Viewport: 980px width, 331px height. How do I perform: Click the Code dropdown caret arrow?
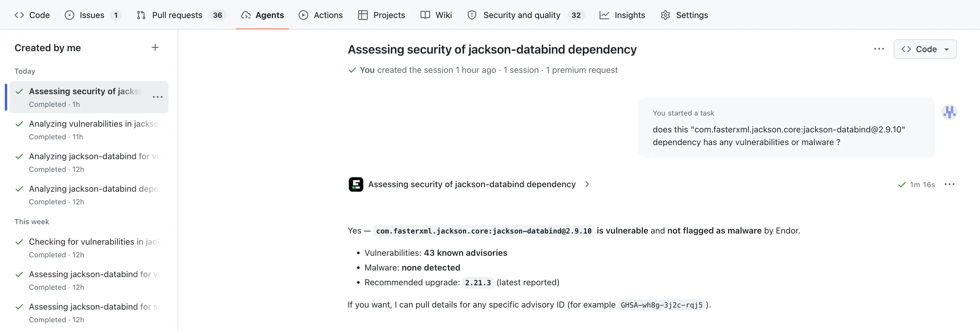[947, 49]
